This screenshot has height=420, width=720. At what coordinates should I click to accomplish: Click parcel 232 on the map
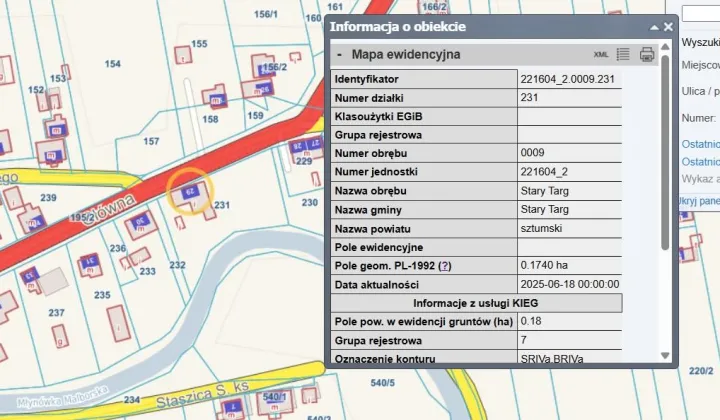click(x=177, y=265)
